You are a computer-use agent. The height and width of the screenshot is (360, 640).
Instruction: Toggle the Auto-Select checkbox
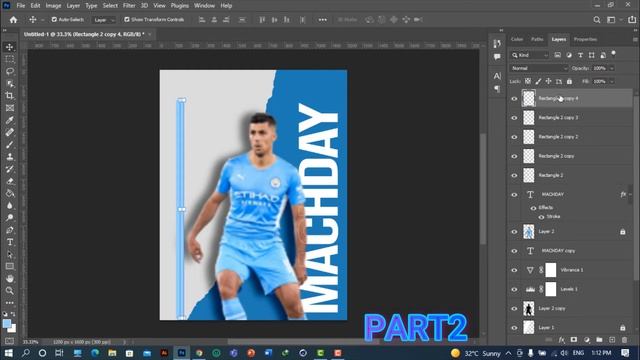pyautogui.click(x=54, y=20)
